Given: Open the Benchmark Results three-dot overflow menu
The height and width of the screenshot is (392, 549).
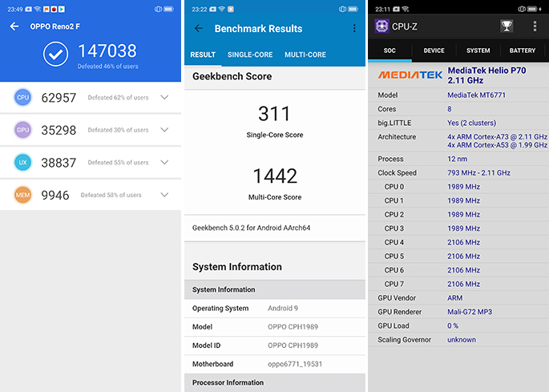Looking at the screenshot, I should tap(354, 29).
